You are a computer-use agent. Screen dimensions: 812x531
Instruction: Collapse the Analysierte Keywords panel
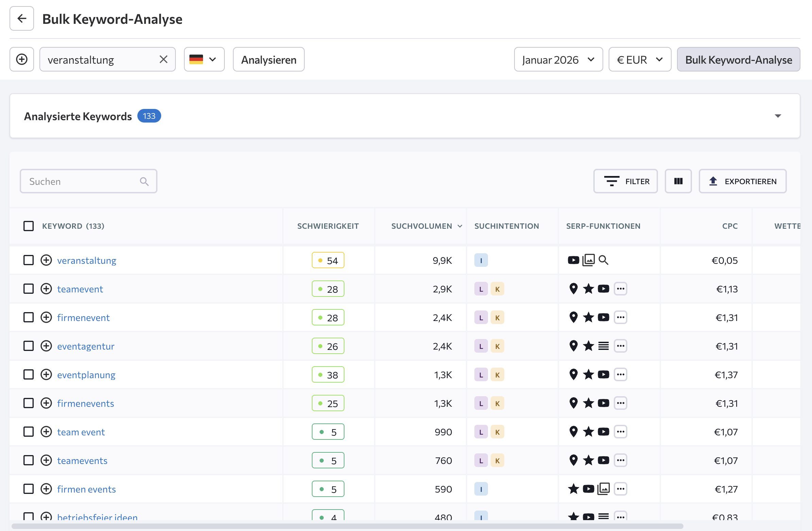point(778,116)
